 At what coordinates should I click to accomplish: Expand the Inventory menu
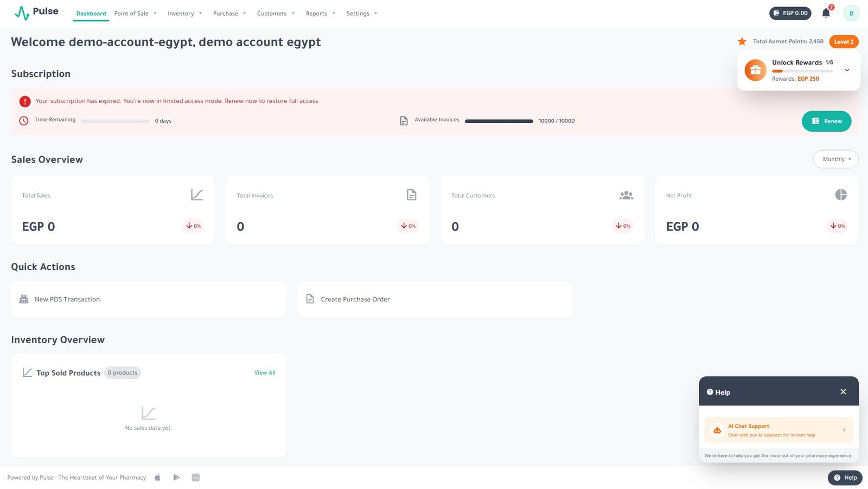coord(184,14)
